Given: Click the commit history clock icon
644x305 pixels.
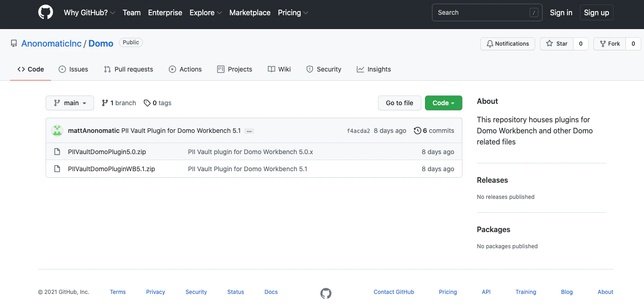Looking at the screenshot, I should (x=418, y=131).
